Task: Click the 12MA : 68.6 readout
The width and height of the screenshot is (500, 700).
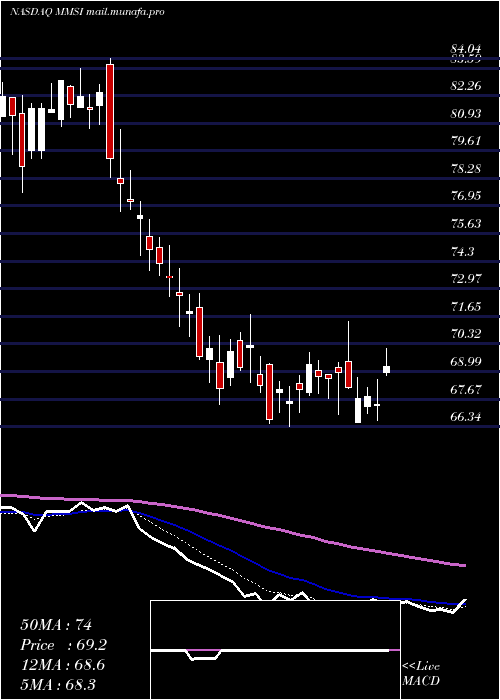Action: pos(62,665)
